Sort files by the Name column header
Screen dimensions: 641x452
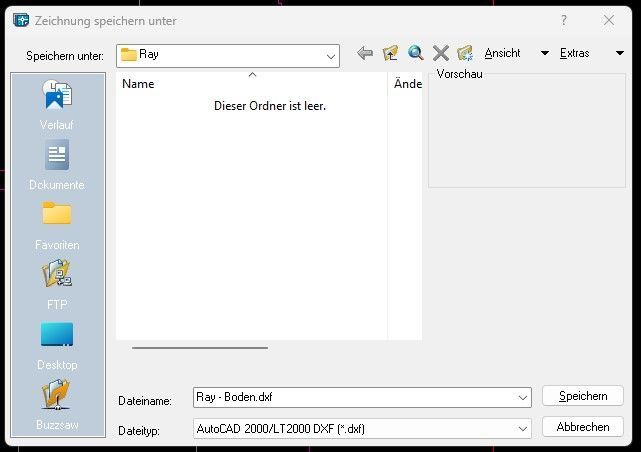coord(138,85)
